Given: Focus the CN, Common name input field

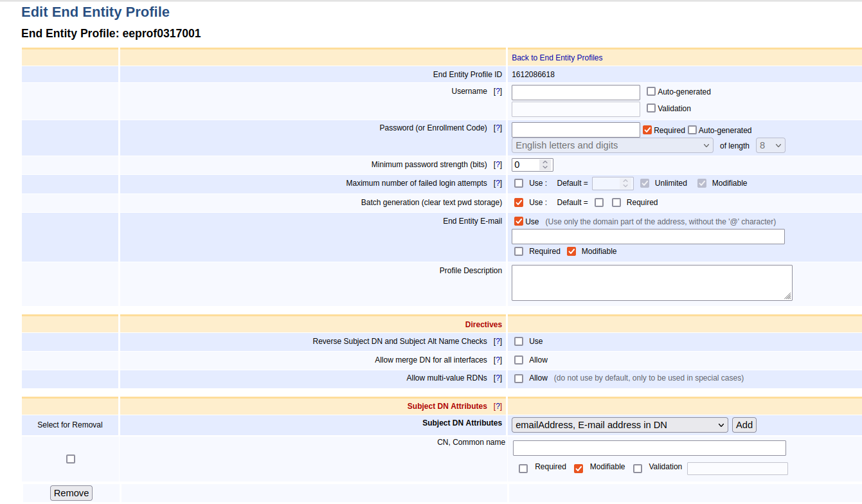Looking at the screenshot, I should pos(649,448).
